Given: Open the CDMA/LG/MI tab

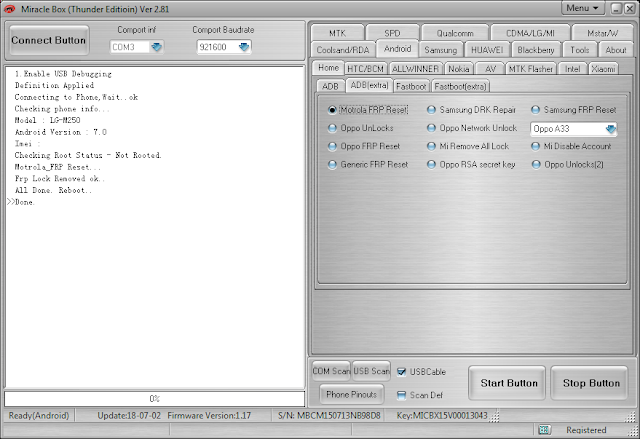Looking at the screenshot, I should [530, 33].
